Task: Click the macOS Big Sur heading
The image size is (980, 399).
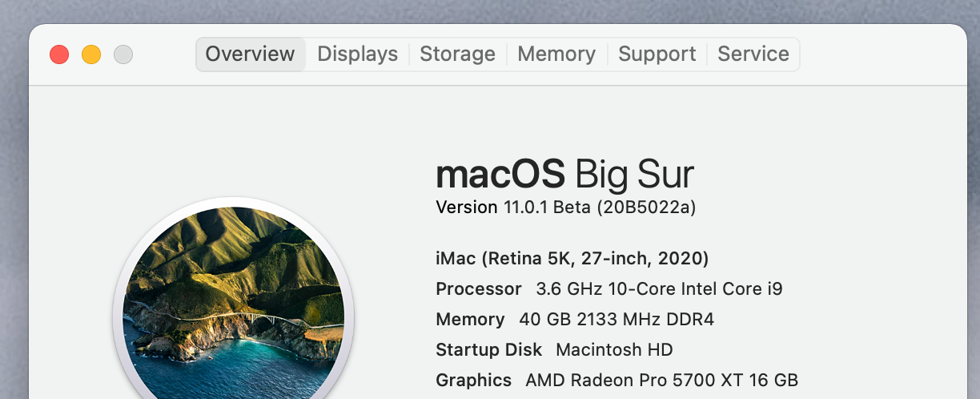Action: 564,174
